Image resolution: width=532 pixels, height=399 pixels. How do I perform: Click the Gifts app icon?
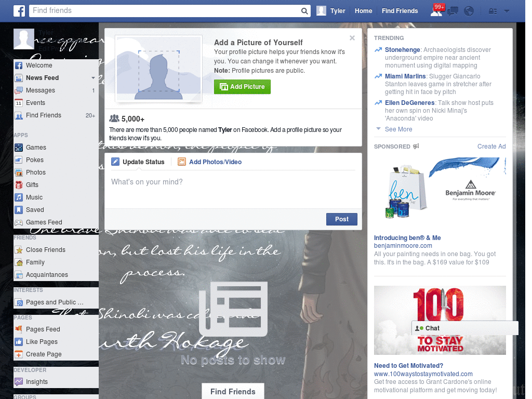(19, 185)
